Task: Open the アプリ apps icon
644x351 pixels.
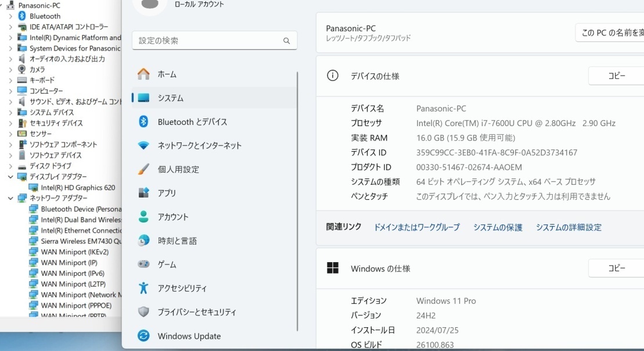Action: click(x=143, y=193)
